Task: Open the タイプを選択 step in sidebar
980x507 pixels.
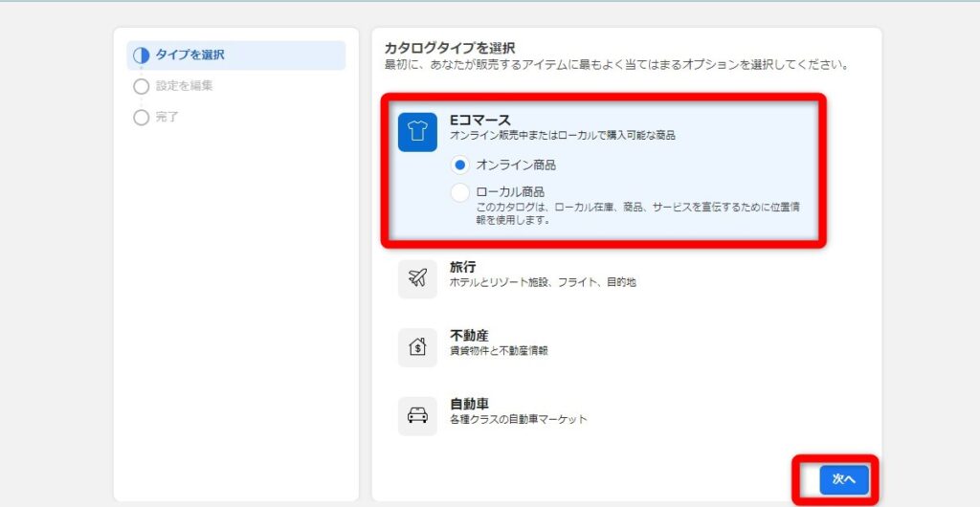Action: point(235,55)
